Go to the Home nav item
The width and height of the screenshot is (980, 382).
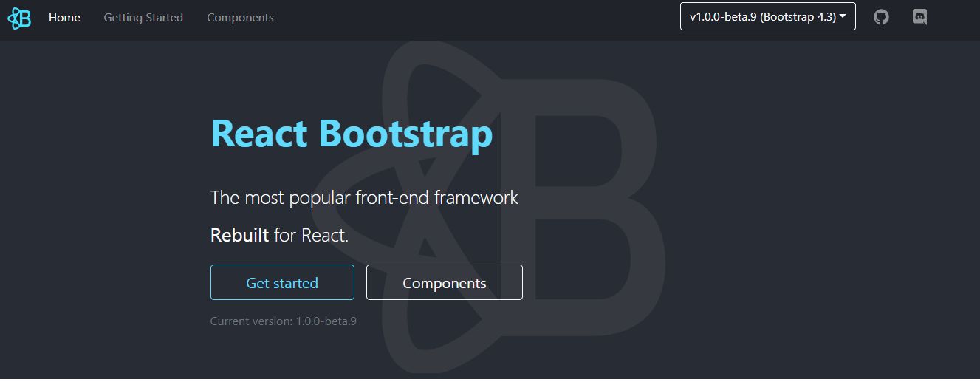64,18
